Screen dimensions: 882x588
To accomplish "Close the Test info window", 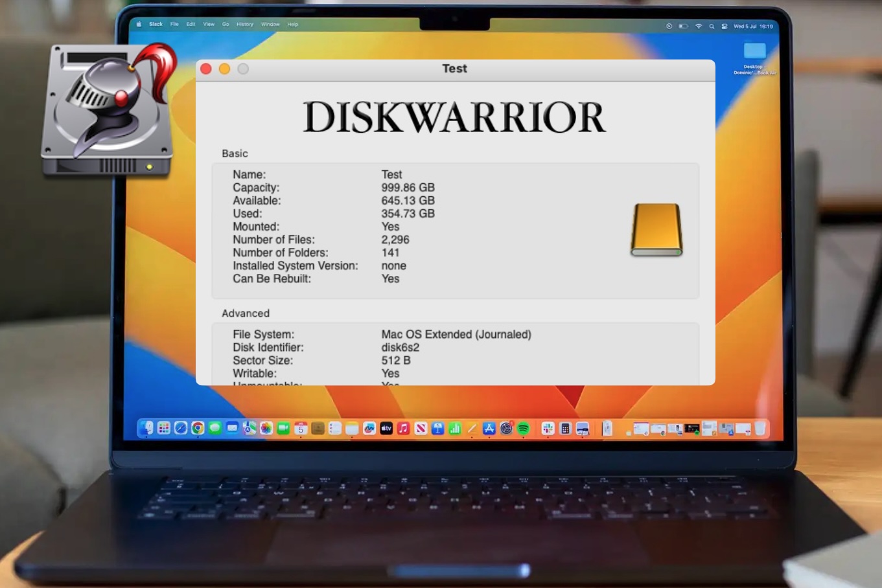I will coord(206,69).
